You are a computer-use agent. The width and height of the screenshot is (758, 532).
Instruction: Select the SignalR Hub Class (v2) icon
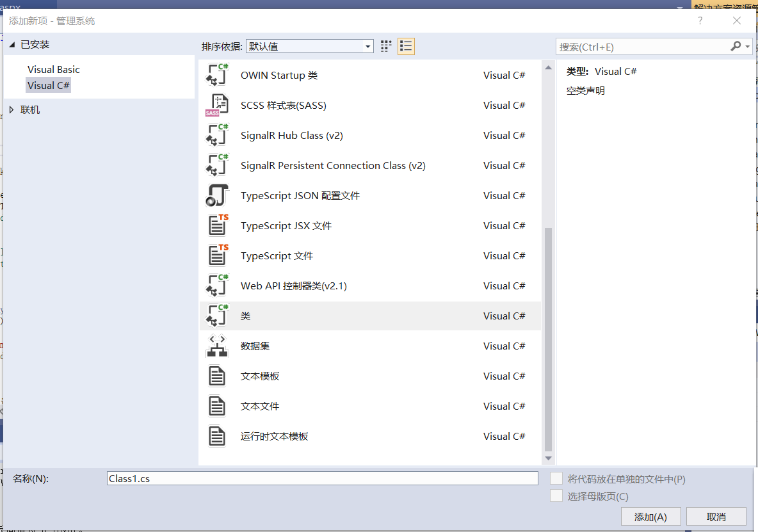click(217, 135)
